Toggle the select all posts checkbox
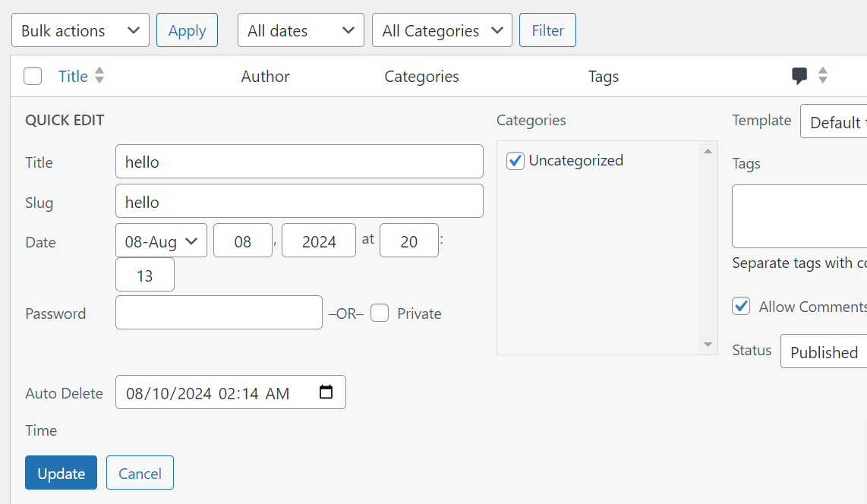 point(33,76)
